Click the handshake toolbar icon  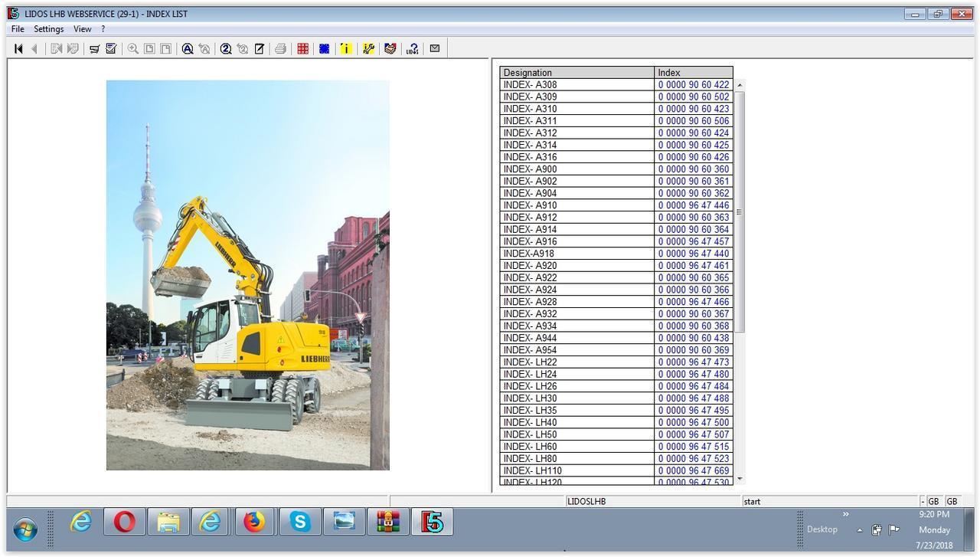point(390,49)
